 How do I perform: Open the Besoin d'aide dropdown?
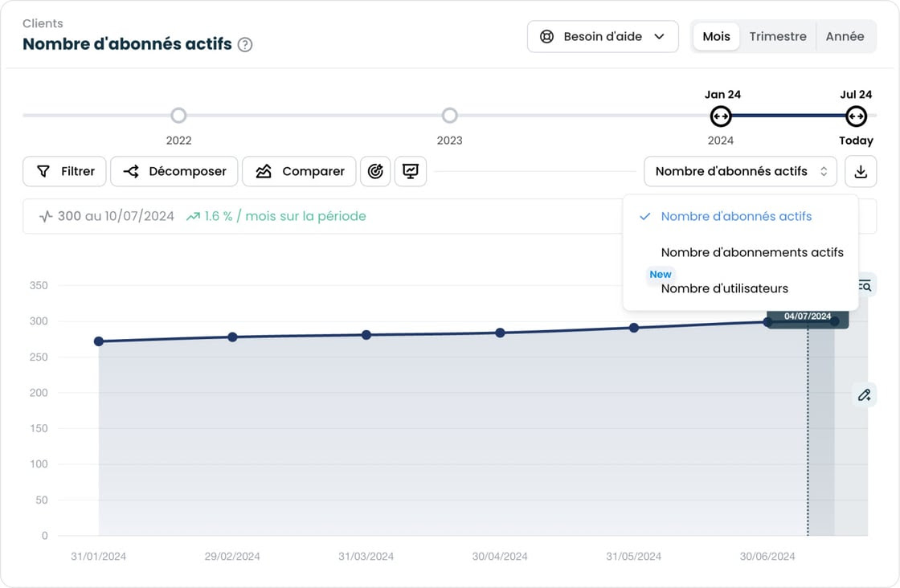603,36
